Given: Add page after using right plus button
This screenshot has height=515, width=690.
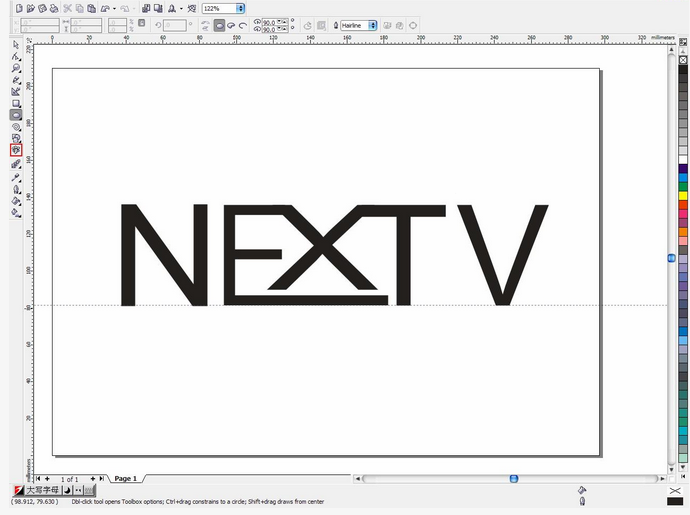Looking at the screenshot, I should click(92, 478).
